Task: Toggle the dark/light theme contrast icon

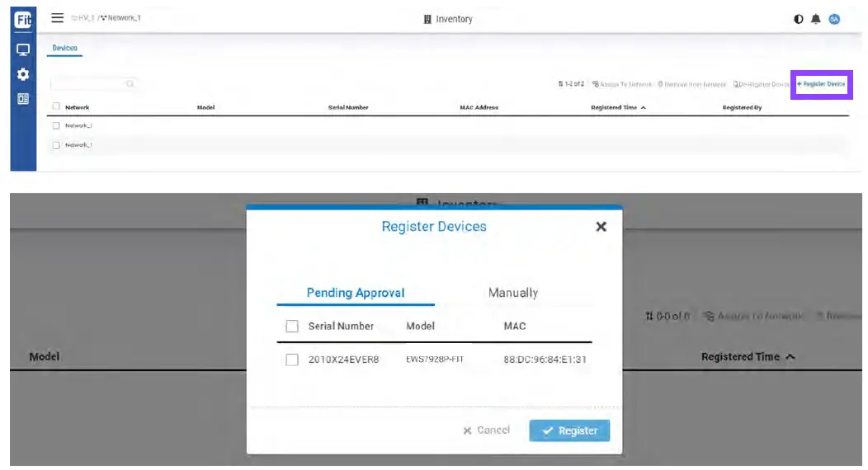Action: point(798,19)
